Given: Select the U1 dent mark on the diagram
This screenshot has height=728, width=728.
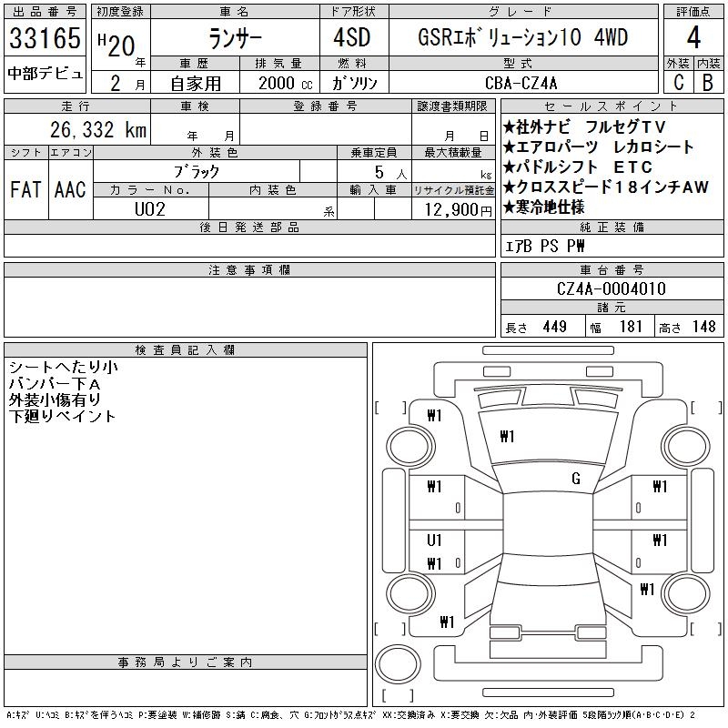Looking at the screenshot, I should (x=434, y=541).
